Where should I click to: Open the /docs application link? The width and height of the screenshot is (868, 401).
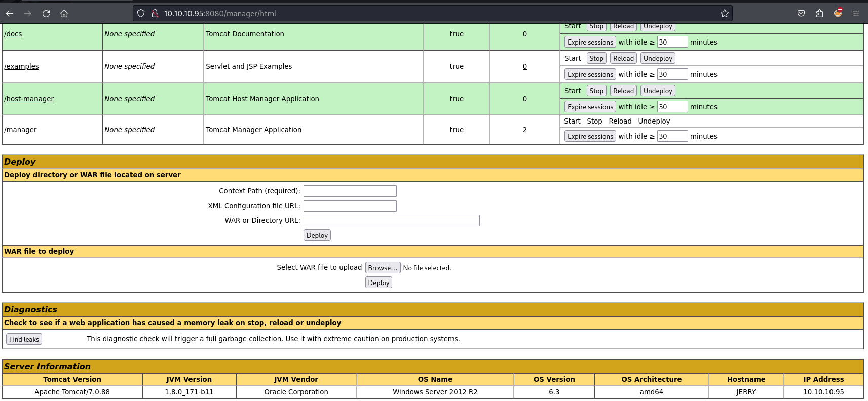click(x=13, y=34)
